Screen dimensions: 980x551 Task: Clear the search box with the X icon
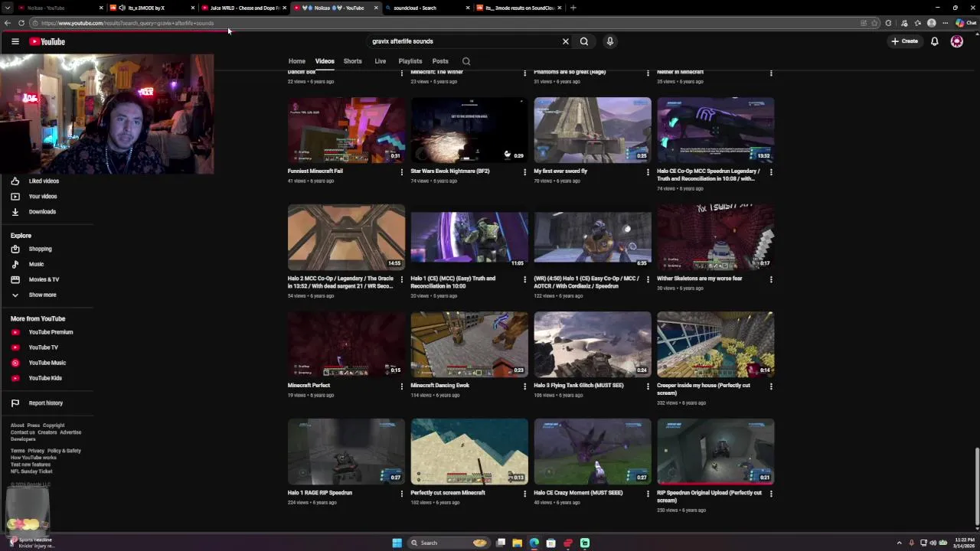[x=566, y=41]
